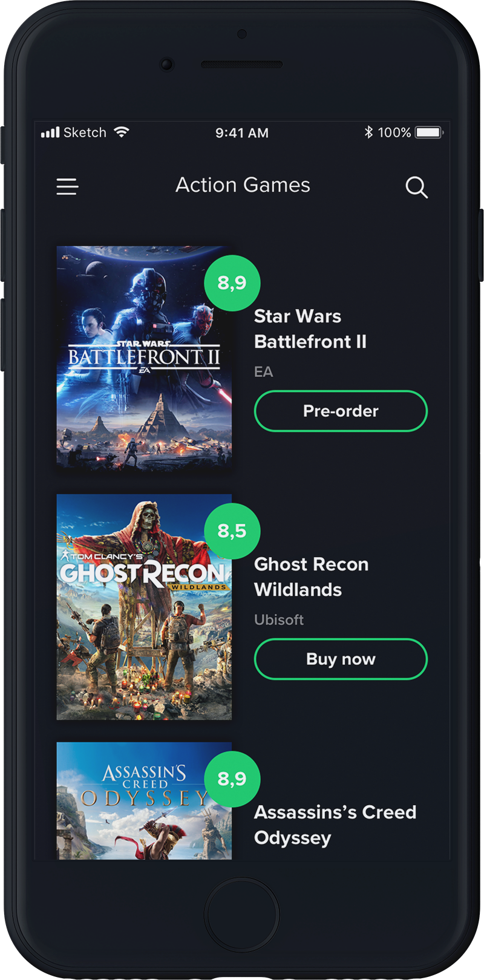
Task: Tap the EA publisher label
Action: [264, 372]
